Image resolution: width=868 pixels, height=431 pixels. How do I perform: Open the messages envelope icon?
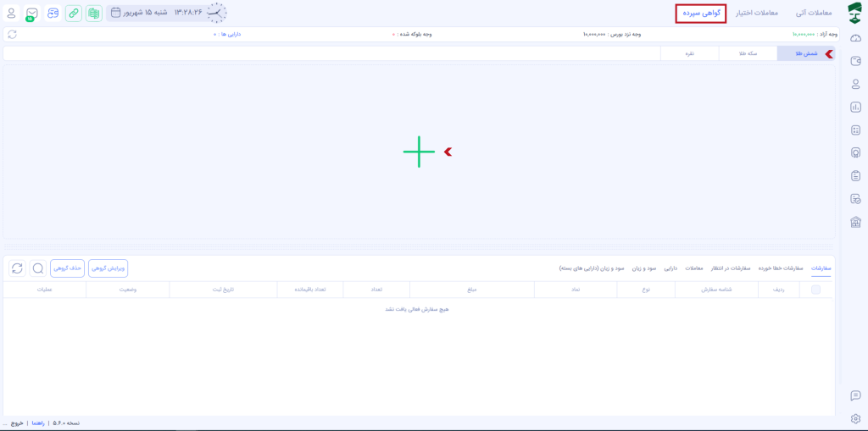(x=31, y=14)
